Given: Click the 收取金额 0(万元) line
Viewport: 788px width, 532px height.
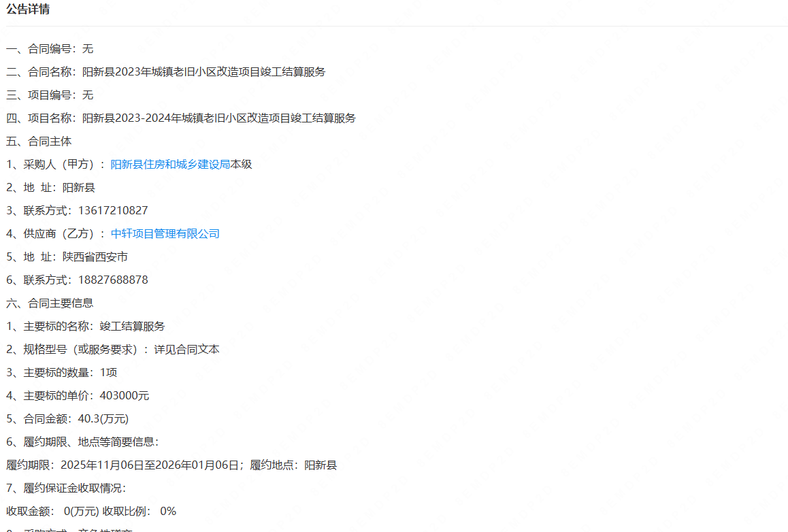Looking at the screenshot, I should 91,512.
